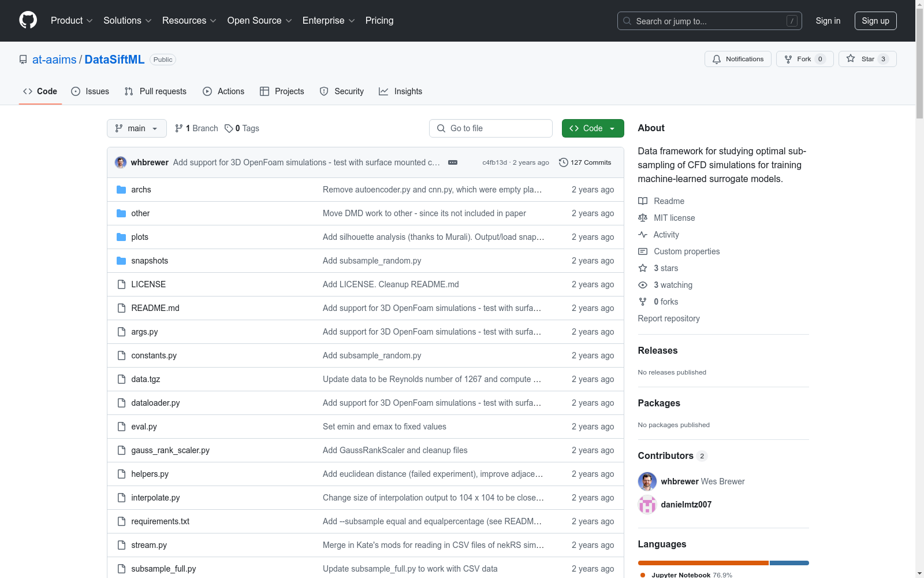The height and width of the screenshot is (578, 924).
Task: Open the Product dropdown menu
Action: [72, 20]
